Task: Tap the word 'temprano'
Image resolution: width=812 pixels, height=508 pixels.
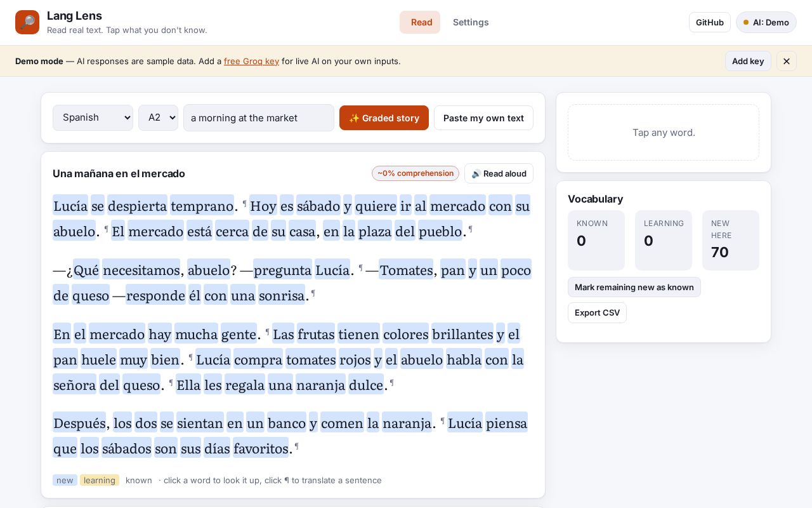Action: tap(202, 206)
